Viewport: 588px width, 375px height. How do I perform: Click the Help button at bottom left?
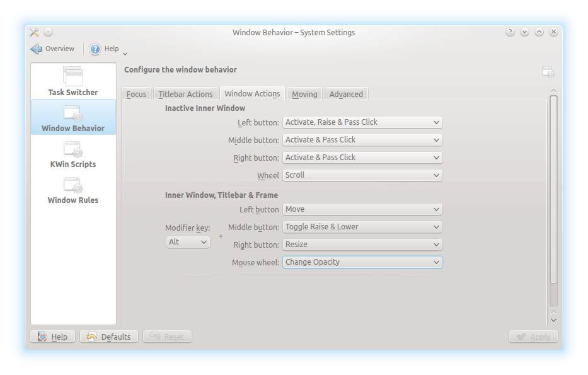52,337
